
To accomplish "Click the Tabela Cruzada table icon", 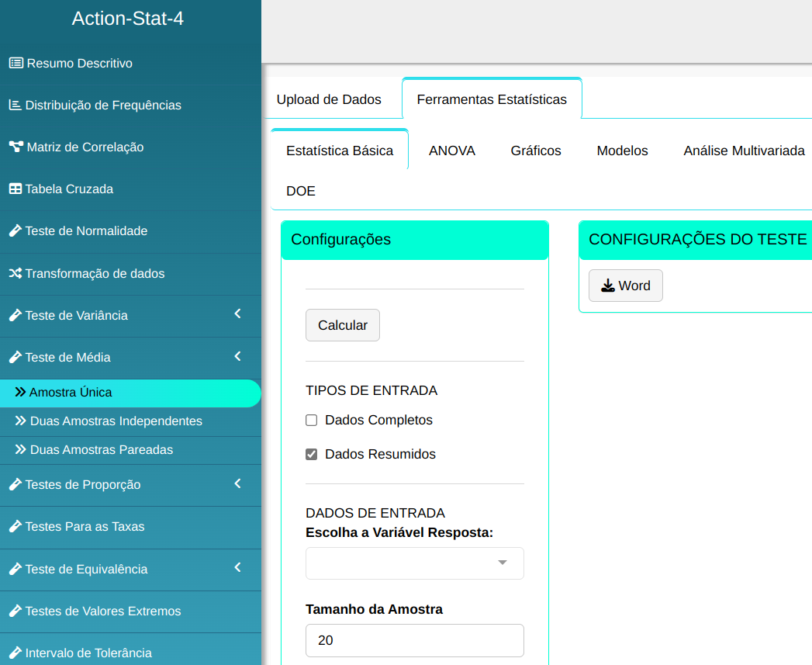I will [x=15, y=189].
